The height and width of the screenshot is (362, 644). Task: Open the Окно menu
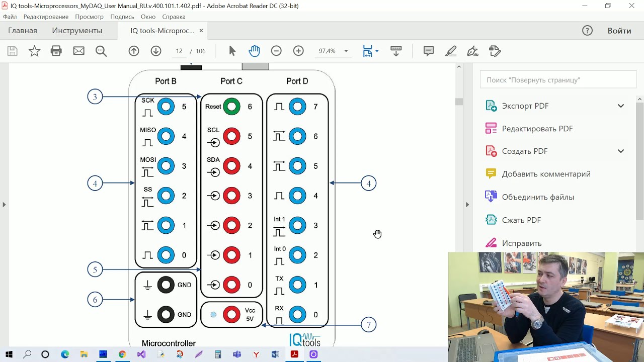tap(148, 17)
